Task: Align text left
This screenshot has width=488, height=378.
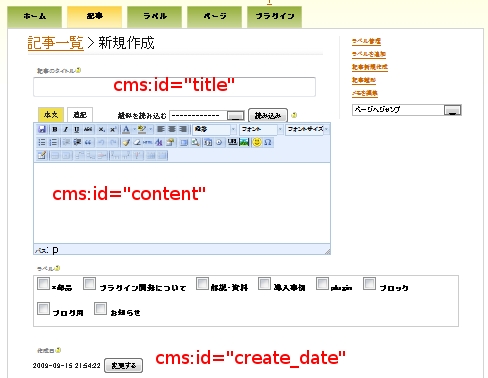Action: (161, 129)
